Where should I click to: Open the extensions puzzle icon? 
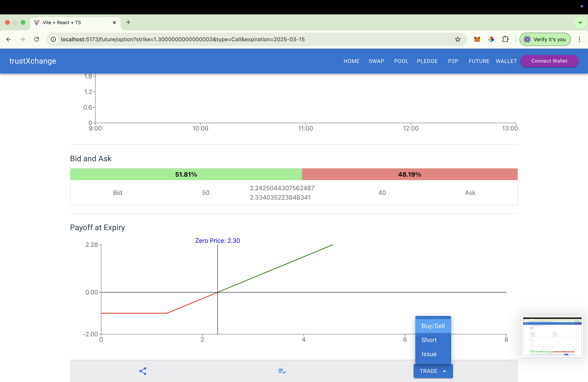click(x=505, y=39)
